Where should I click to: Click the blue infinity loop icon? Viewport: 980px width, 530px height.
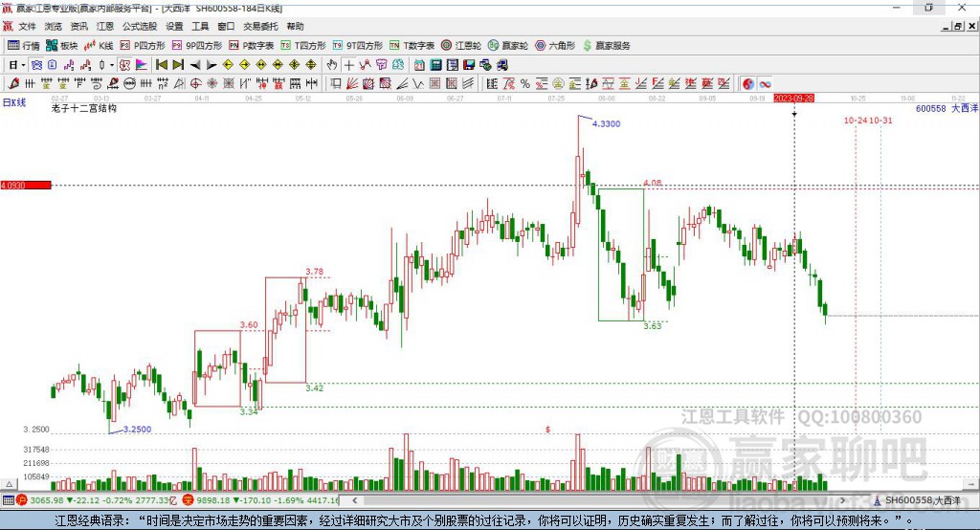[765, 84]
